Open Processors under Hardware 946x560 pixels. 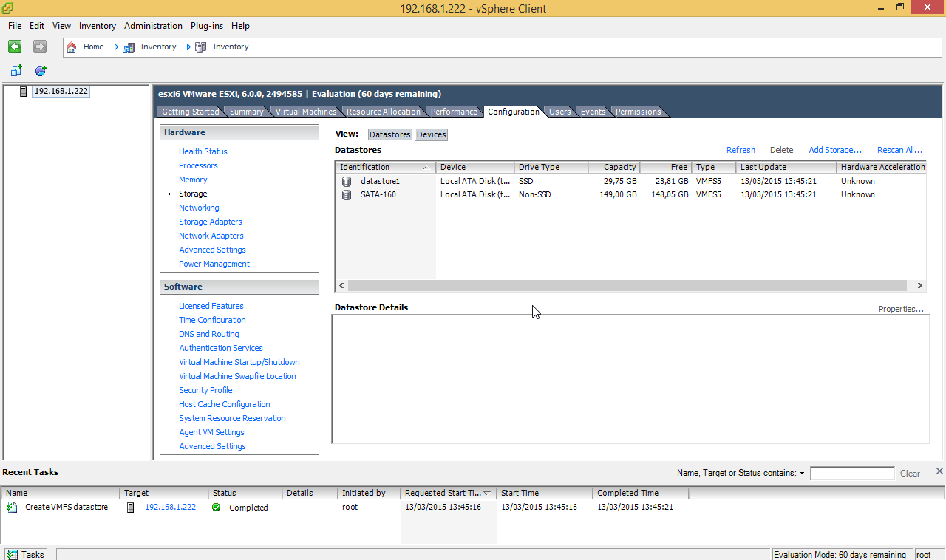point(198,165)
